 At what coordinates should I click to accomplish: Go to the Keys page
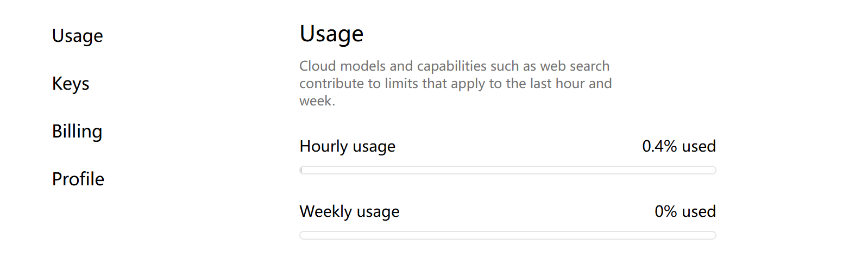click(71, 84)
